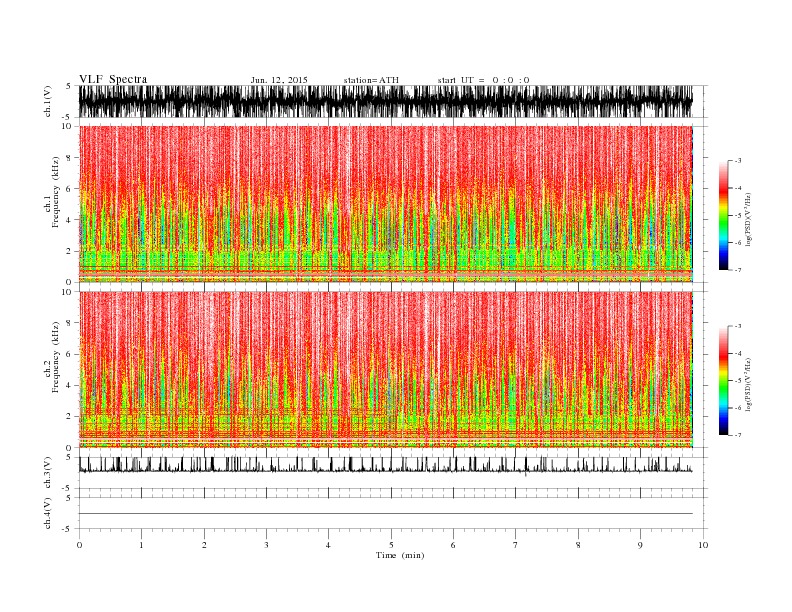Click the '6' kHz tick of ch.2 spectrogram

coord(69,354)
